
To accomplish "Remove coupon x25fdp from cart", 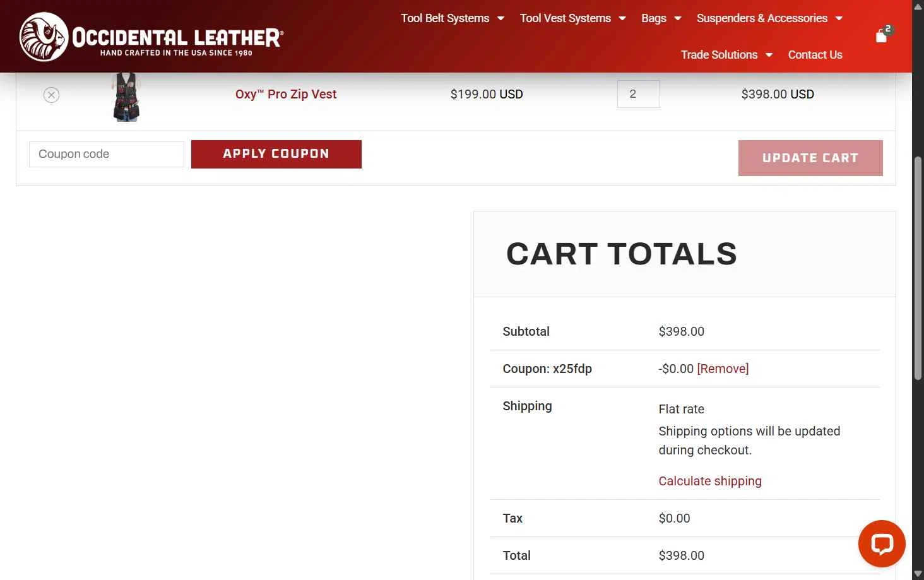I will [x=723, y=369].
